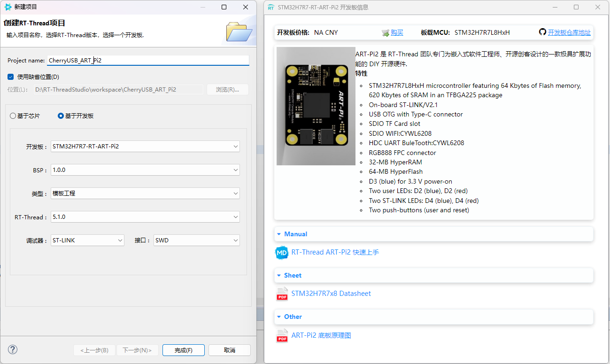Close the 开发板信息 window

coord(598,7)
